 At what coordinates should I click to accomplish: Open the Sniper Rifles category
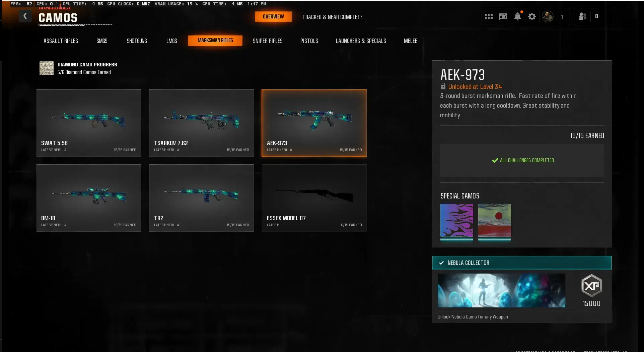268,41
